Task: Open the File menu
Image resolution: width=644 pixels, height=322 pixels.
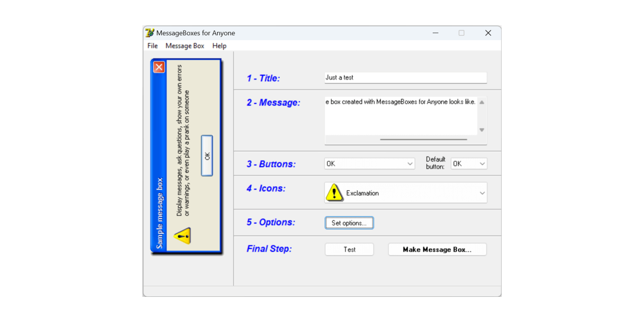Action: click(x=152, y=46)
